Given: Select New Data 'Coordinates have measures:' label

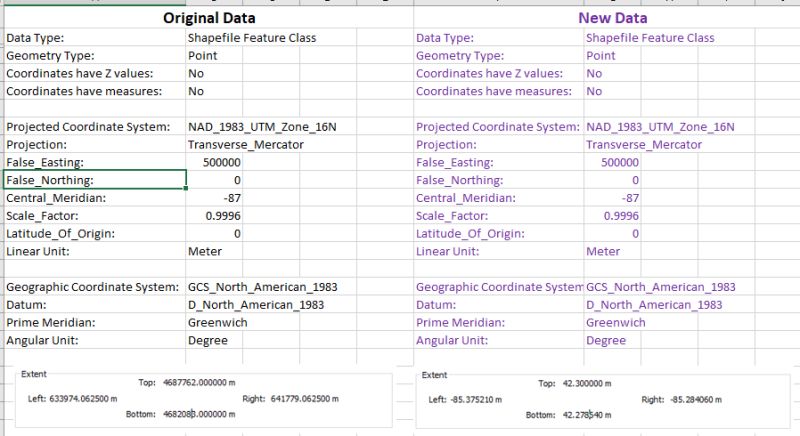Looking at the screenshot, I should pos(499,91).
